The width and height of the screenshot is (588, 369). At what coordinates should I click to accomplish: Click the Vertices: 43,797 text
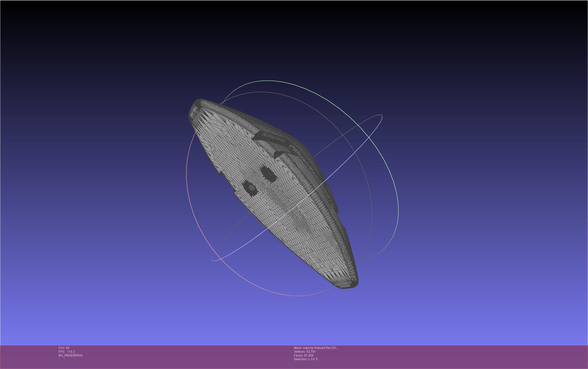click(x=305, y=352)
